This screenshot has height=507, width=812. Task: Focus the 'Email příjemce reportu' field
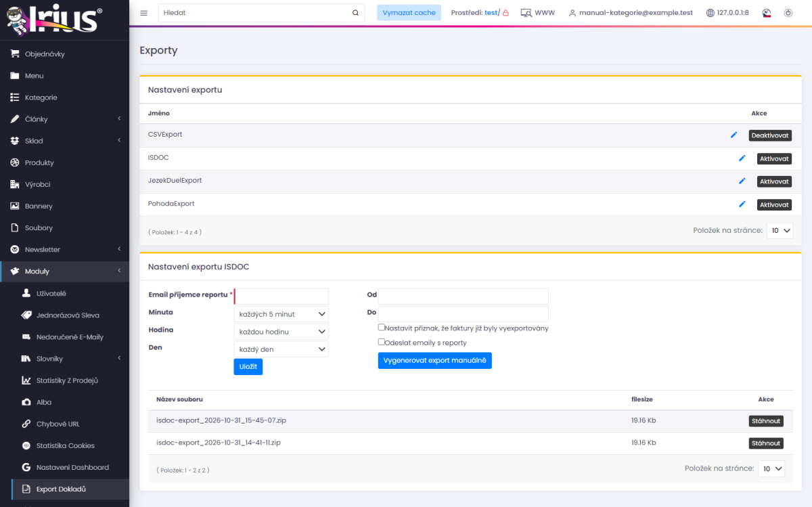tap(281, 296)
